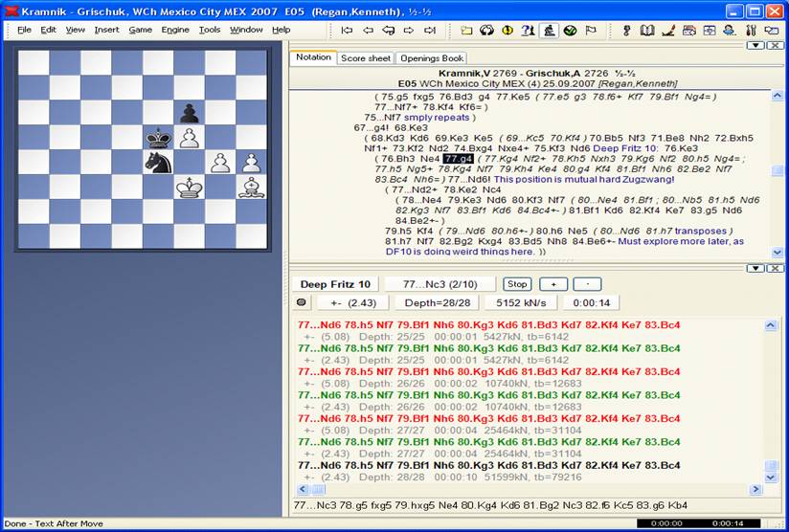Open the notation pane dropdown arrow

pyautogui.click(x=755, y=45)
